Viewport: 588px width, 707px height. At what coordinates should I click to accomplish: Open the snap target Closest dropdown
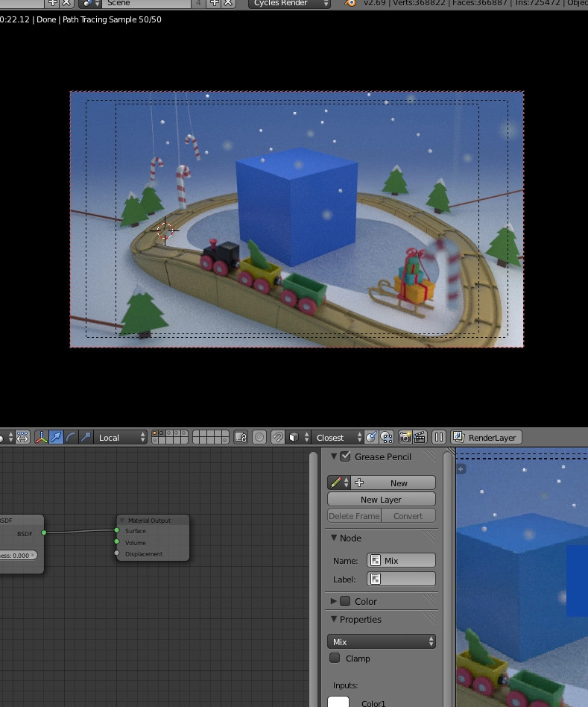coord(338,437)
